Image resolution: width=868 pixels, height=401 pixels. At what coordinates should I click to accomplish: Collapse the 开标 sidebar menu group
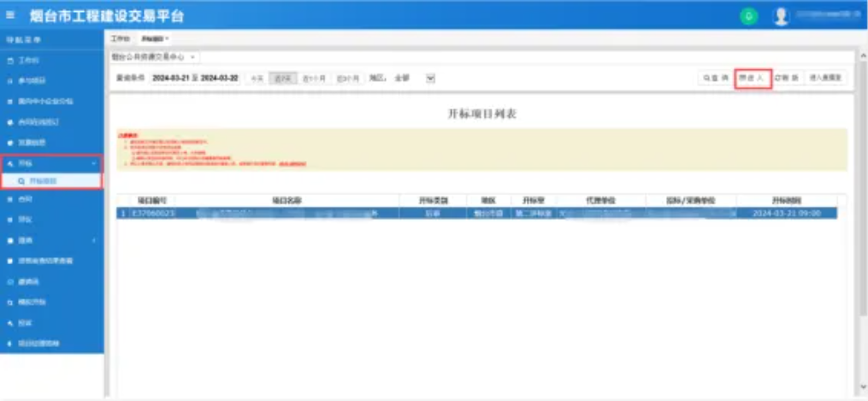click(51, 162)
